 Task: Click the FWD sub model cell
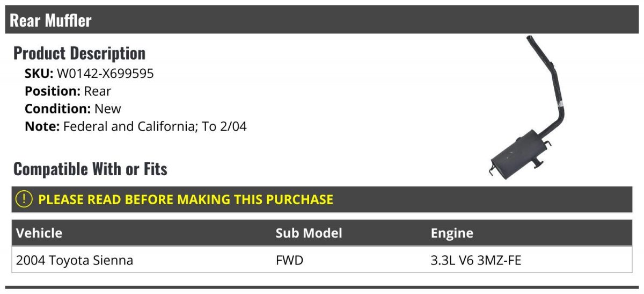tap(289, 261)
